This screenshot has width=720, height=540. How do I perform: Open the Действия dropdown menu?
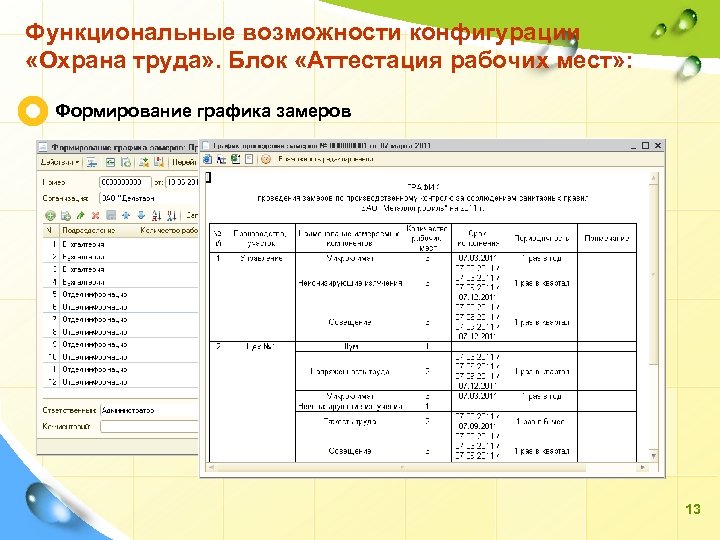click(x=60, y=162)
